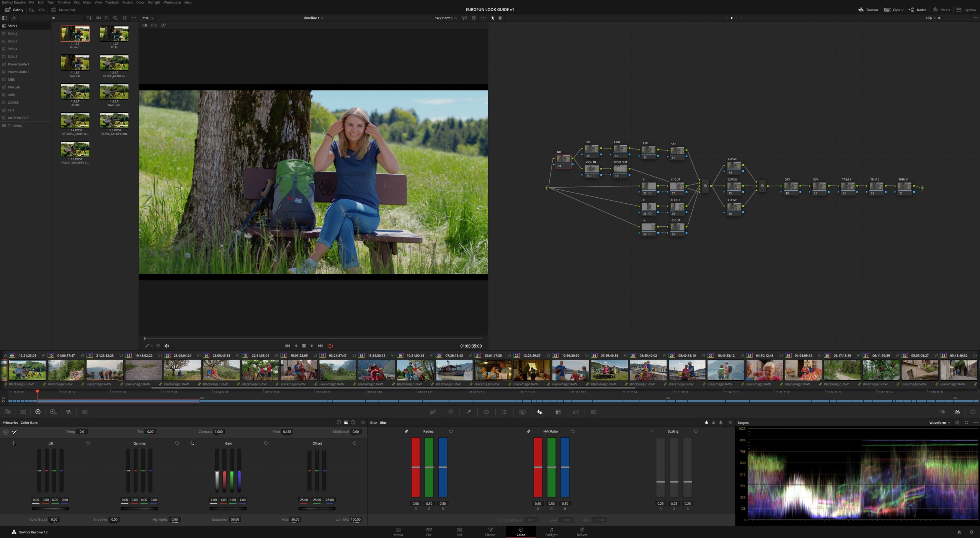Open the viewer timecode 14:23:22:10 dropdown
This screenshot has width=980, height=538.
pyautogui.click(x=446, y=18)
